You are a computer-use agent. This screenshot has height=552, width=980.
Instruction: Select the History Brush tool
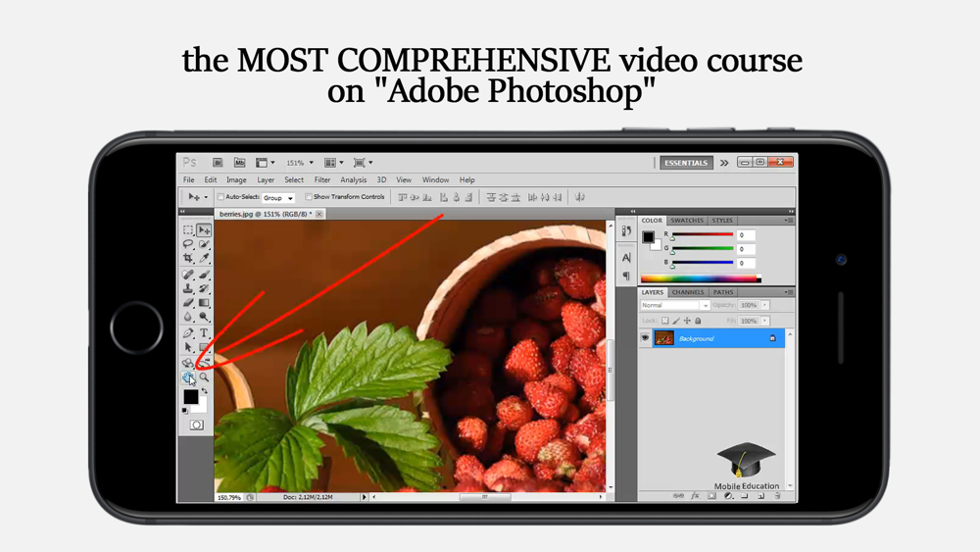[x=204, y=288]
